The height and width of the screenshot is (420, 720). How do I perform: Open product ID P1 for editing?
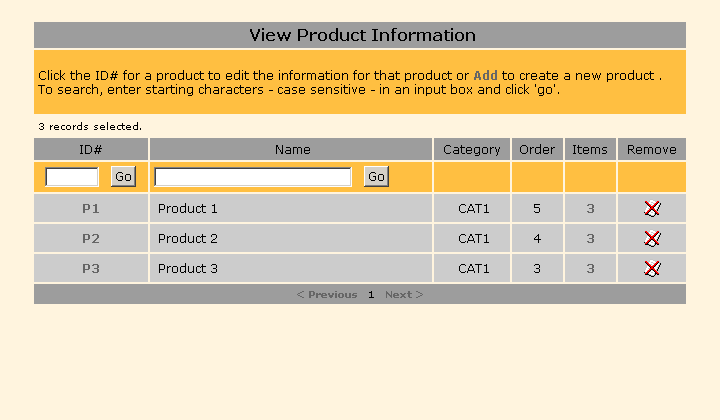(91, 209)
